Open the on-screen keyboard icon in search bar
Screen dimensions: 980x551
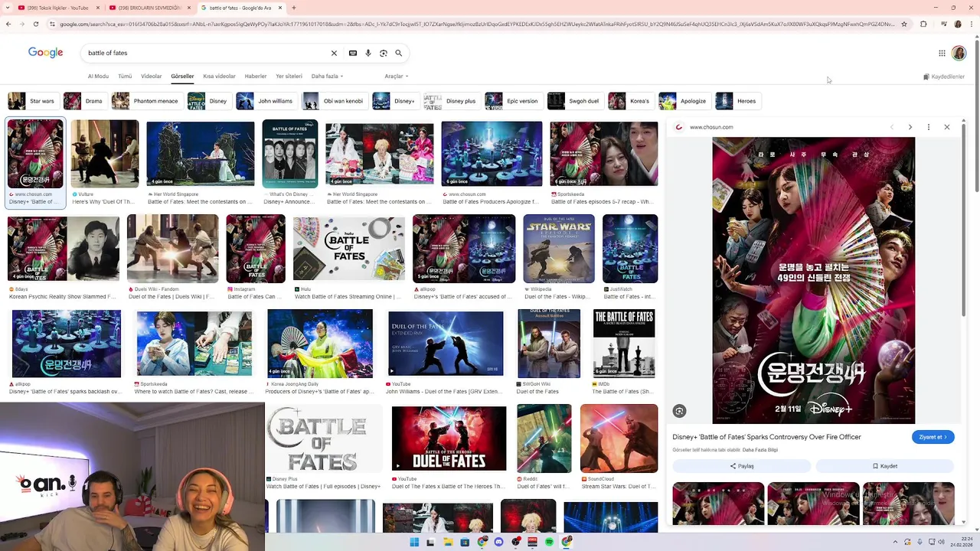(x=353, y=53)
